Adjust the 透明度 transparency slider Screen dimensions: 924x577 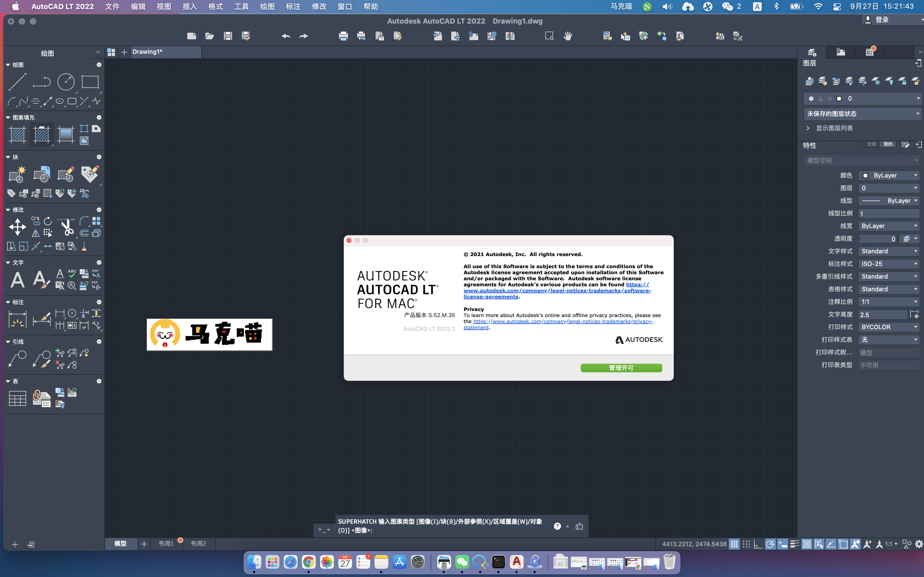tap(877, 239)
